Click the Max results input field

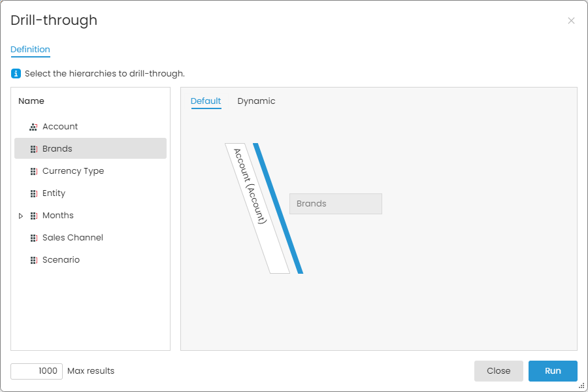[37, 371]
